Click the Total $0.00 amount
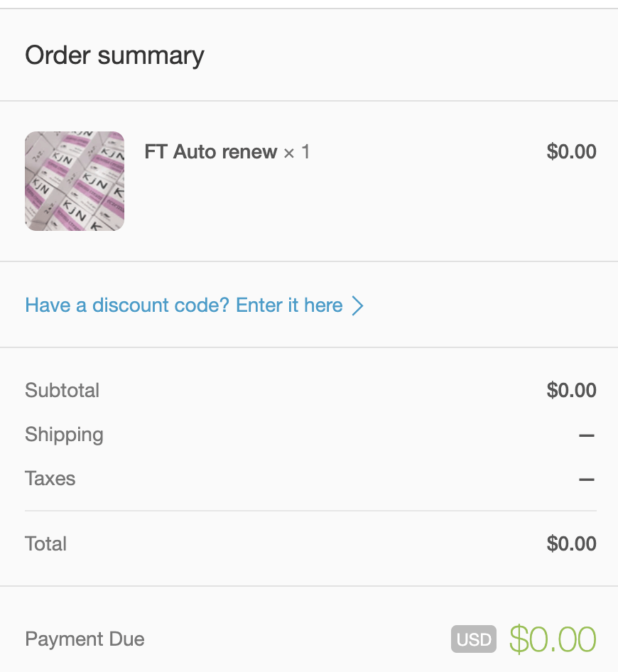This screenshot has width=618, height=672. [x=571, y=544]
